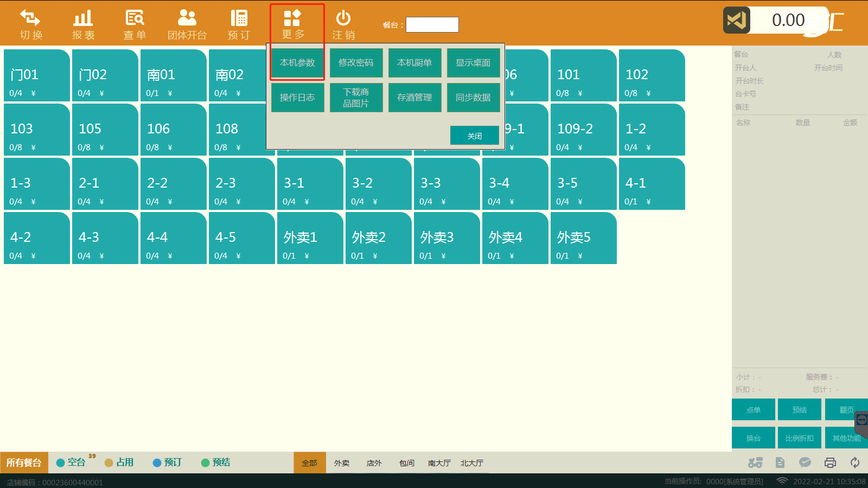Select the 全部 area tab
Screen dimensions: 868x488
pyautogui.click(x=310, y=463)
